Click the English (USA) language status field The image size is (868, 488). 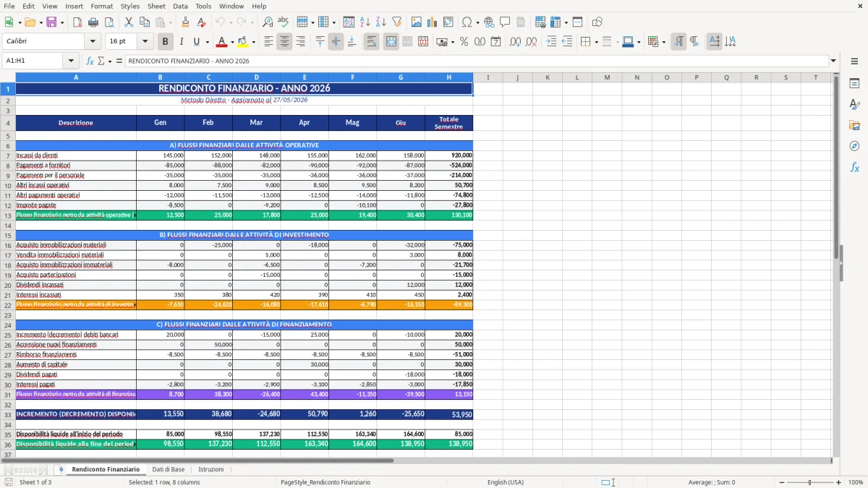click(x=506, y=482)
